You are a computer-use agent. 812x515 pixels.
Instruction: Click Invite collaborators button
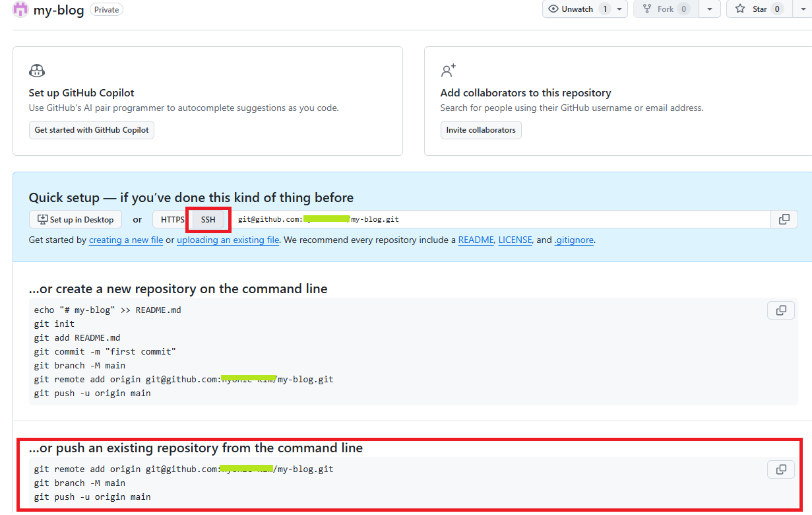(x=481, y=130)
